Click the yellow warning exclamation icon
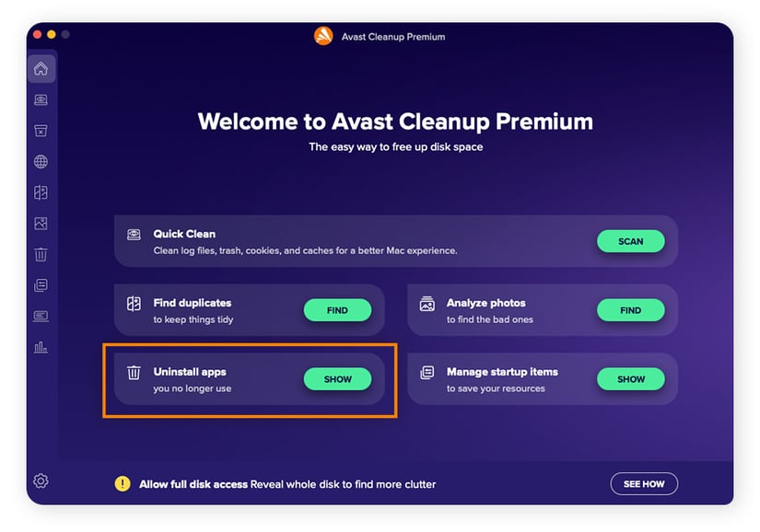This screenshot has height=532, width=760. point(123,484)
